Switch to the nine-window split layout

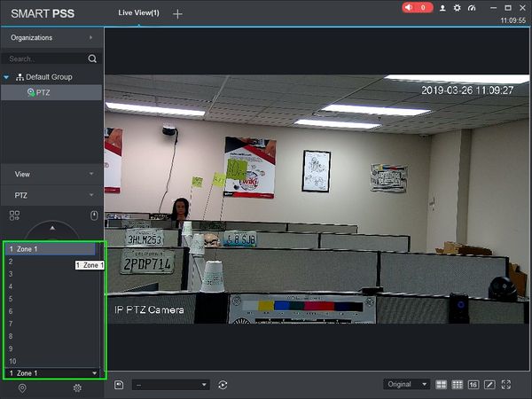(457, 385)
